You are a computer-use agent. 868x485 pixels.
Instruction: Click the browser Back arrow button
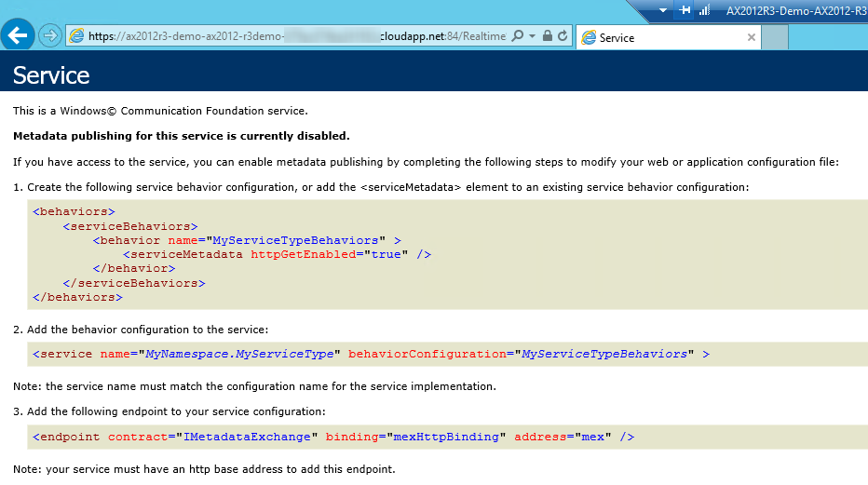point(19,36)
